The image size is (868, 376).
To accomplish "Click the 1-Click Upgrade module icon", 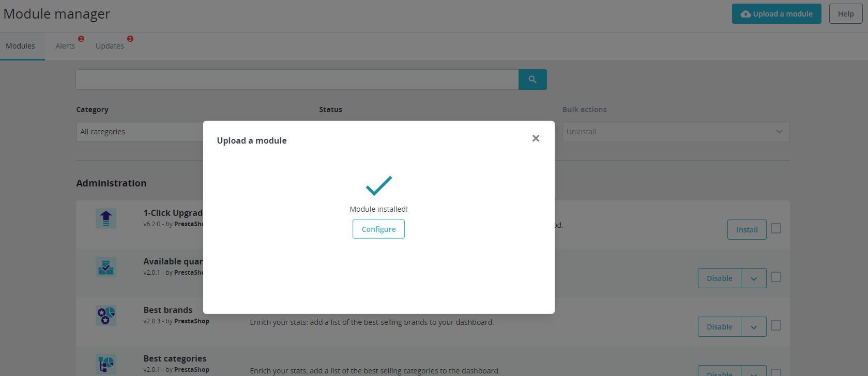I will point(106,218).
